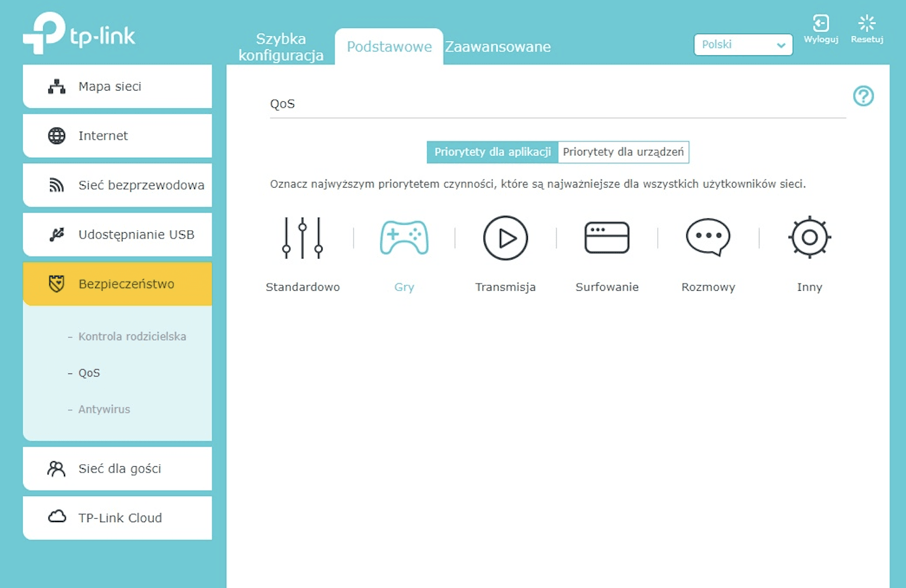Select Priorytety dla urządzeń tab
Viewport: 906px width, 588px height.
pos(624,152)
